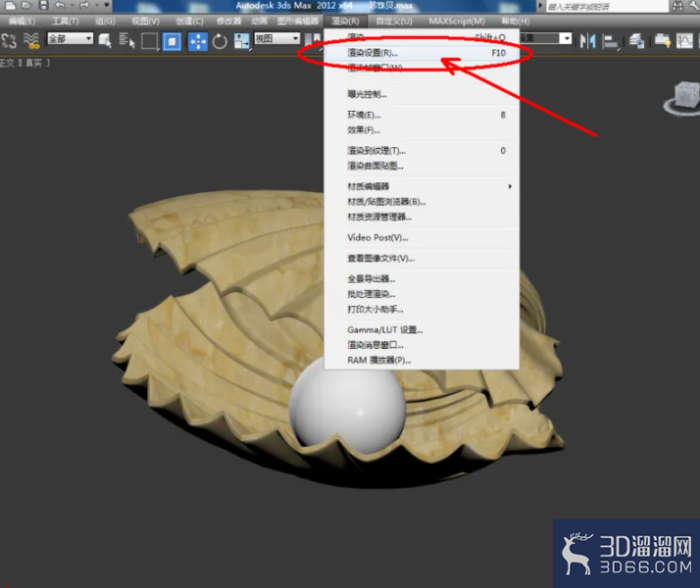Open the Curve Editor icon
Image resolution: width=700 pixels, height=588 pixels.
point(684,41)
